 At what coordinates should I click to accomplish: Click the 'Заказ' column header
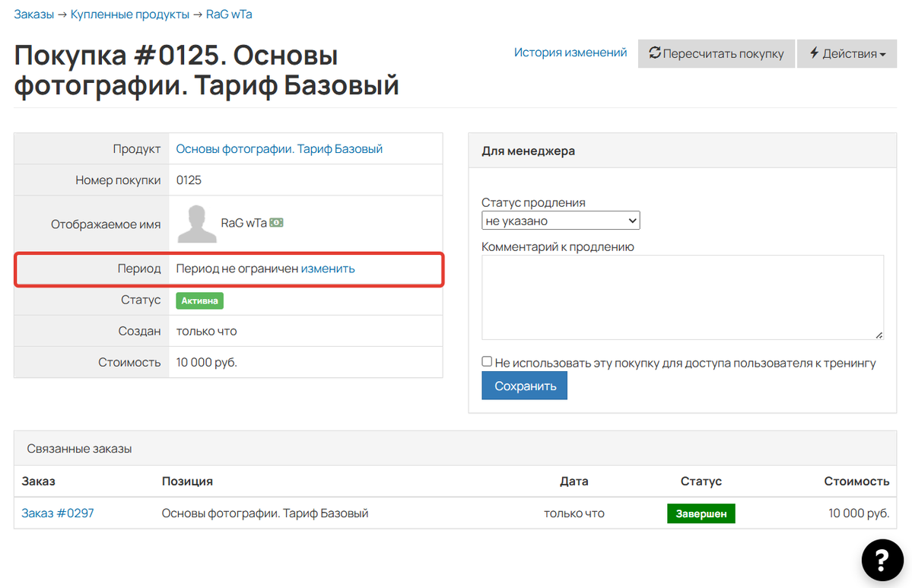point(38,481)
